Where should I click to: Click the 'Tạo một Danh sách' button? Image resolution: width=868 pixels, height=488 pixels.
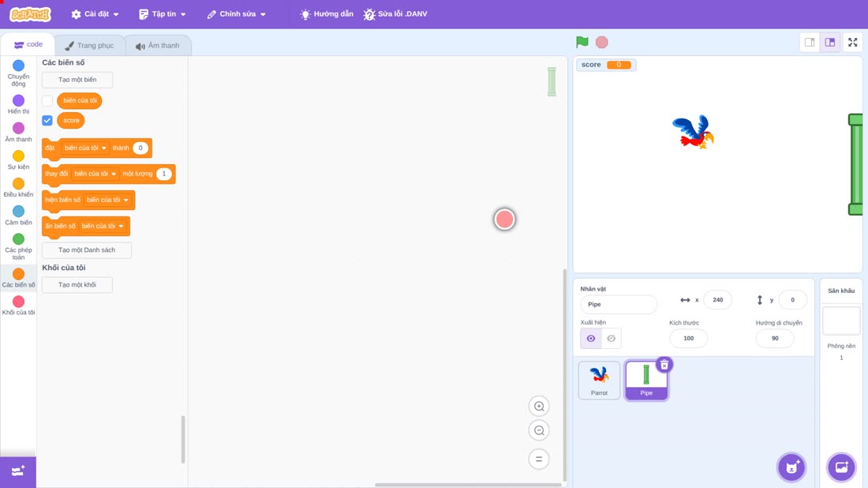pyautogui.click(x=87, y=250)
